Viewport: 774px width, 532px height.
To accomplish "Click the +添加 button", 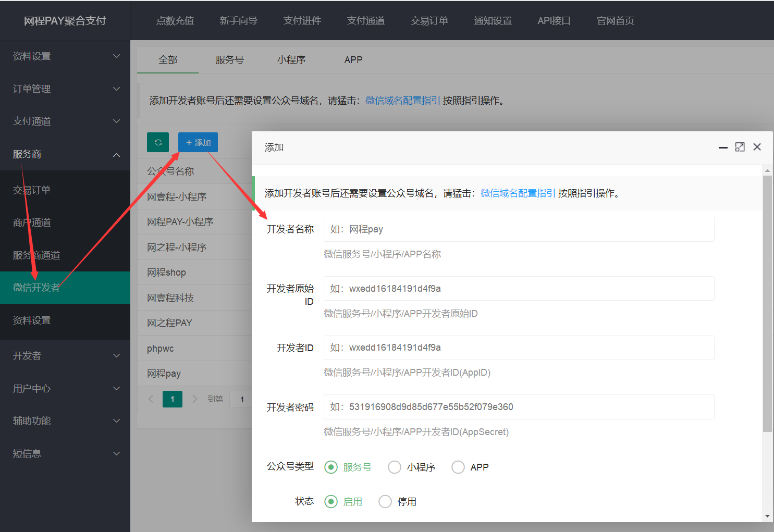I will click(x=198, y=142).
